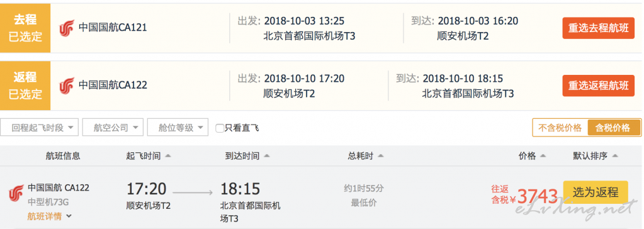Image resolution: width=644 pixels, height=229 pixels.
Task: Click Air China logo in flight results row
Action: pyautogui.click(x=16, y=193)
